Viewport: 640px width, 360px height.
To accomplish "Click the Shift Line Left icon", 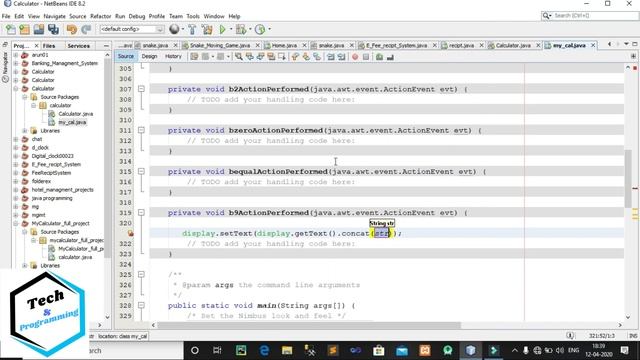I will click(x=331, y=57).
